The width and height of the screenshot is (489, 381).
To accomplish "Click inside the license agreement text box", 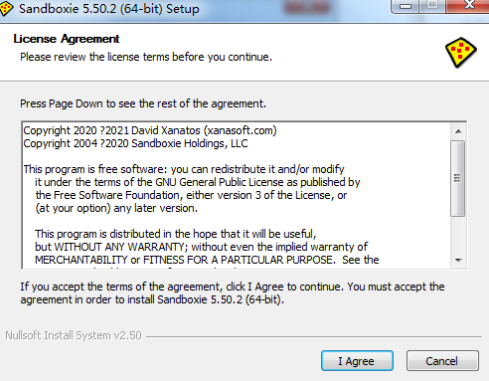I will click(x=236, y=195).
